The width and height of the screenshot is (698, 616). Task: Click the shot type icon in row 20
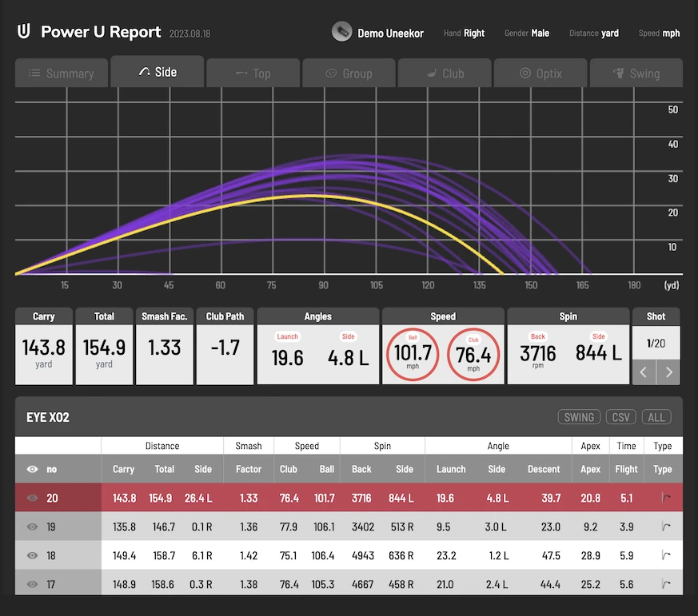click(663, 498)
